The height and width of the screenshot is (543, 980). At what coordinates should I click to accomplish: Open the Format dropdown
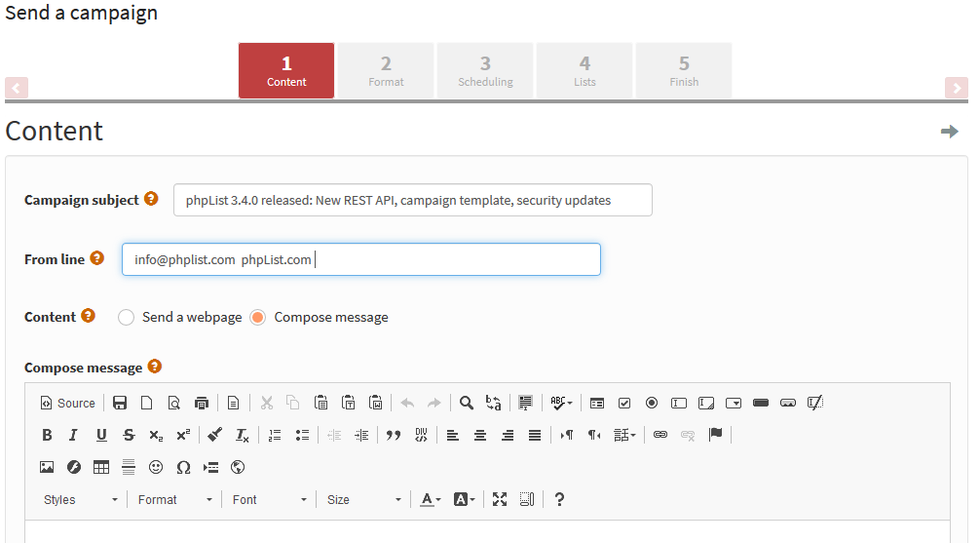click(x=174, y=500)
